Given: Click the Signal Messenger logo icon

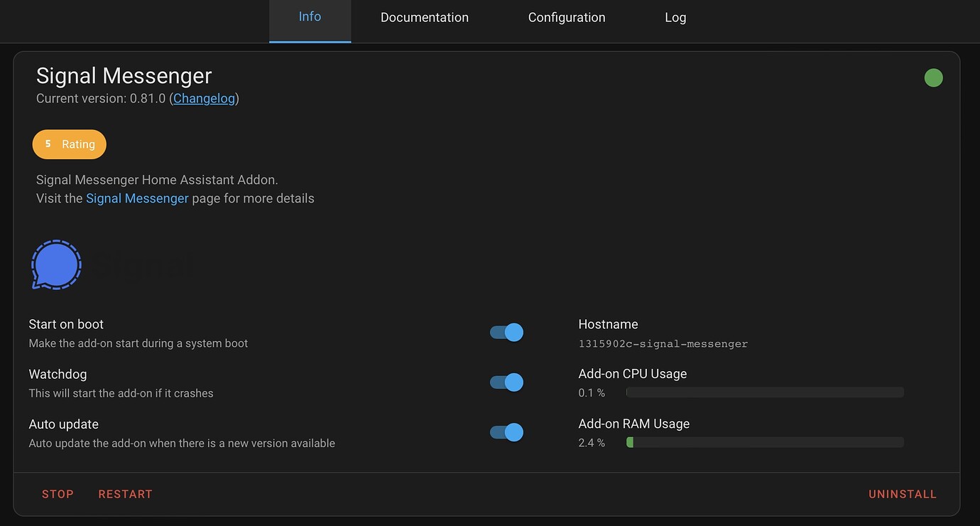Looking at the screenshot, I should coord(56,264).
